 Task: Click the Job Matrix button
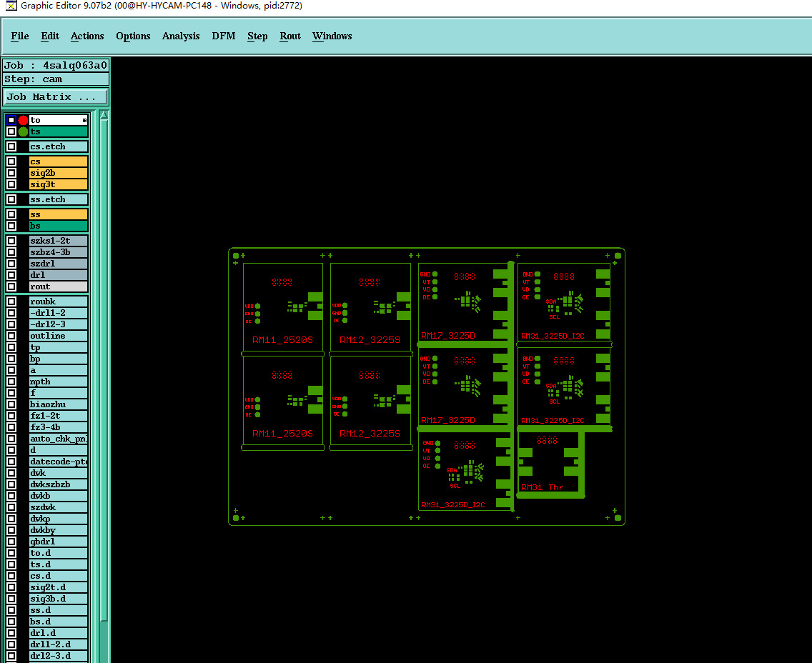(x=56, y=96)
